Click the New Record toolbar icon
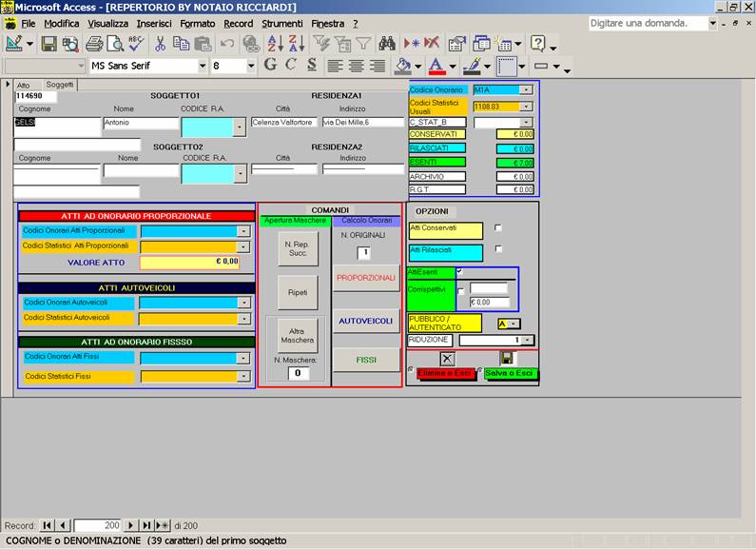 coord(411,44)
